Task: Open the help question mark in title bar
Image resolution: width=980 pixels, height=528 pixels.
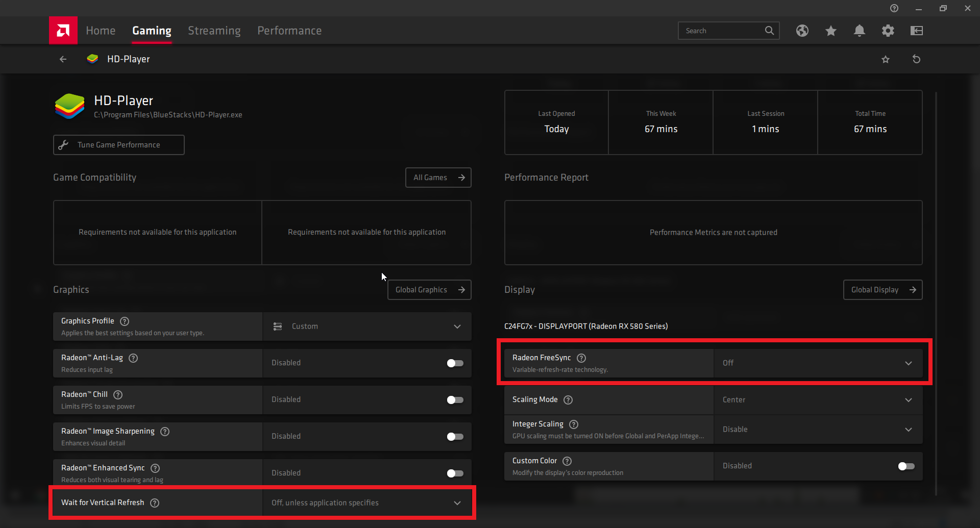Action: click(x=894, y=8)
